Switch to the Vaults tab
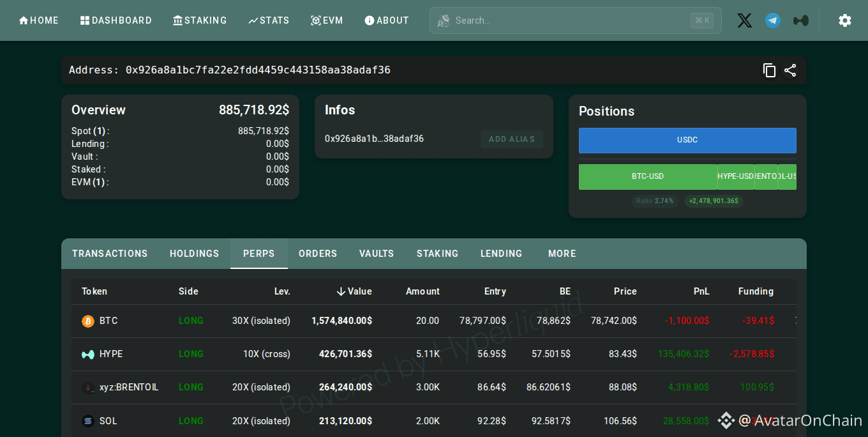The height and width of the screenshot is (437, 868). coord(377,254)
